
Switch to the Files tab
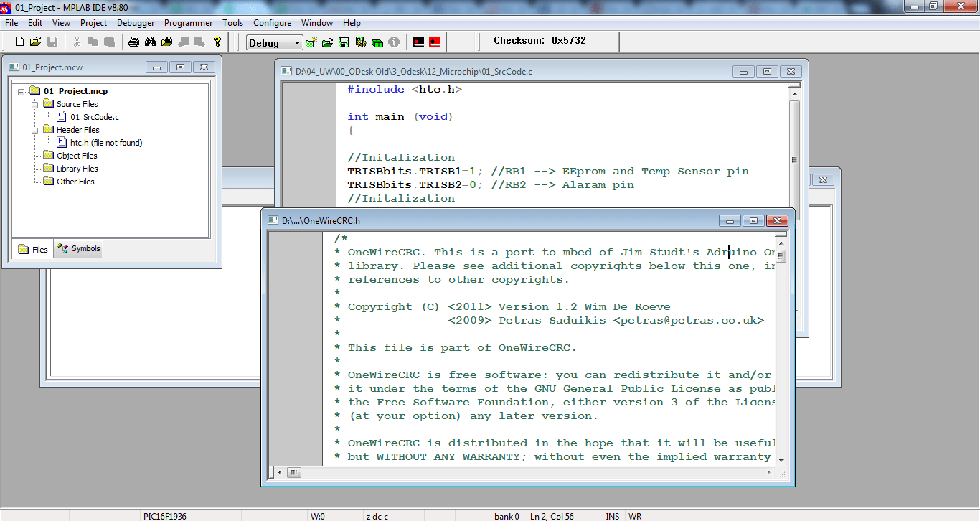pyautogui.click(x=32, y=250)
